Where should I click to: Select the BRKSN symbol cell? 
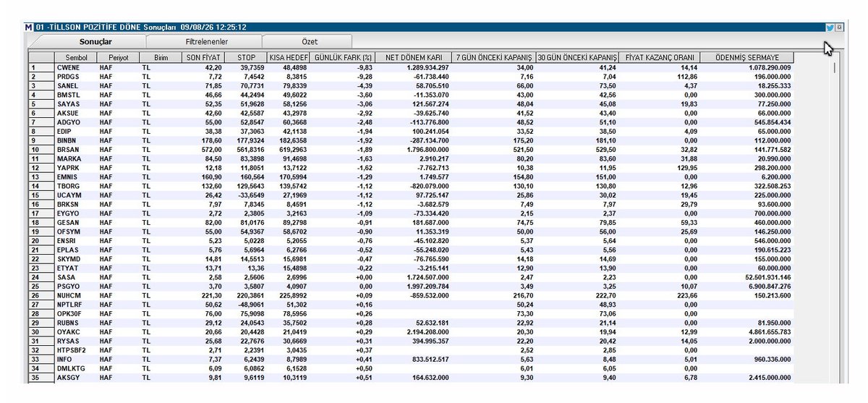pos(76,203)
